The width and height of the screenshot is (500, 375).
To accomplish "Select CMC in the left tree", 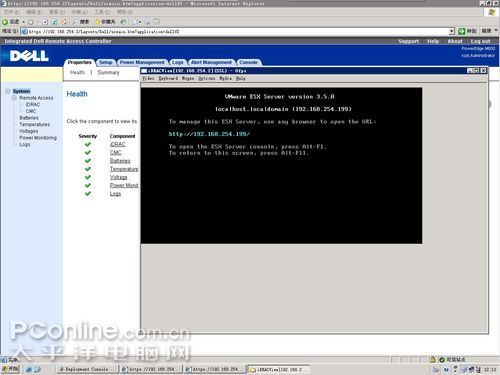I will [31, 111].
